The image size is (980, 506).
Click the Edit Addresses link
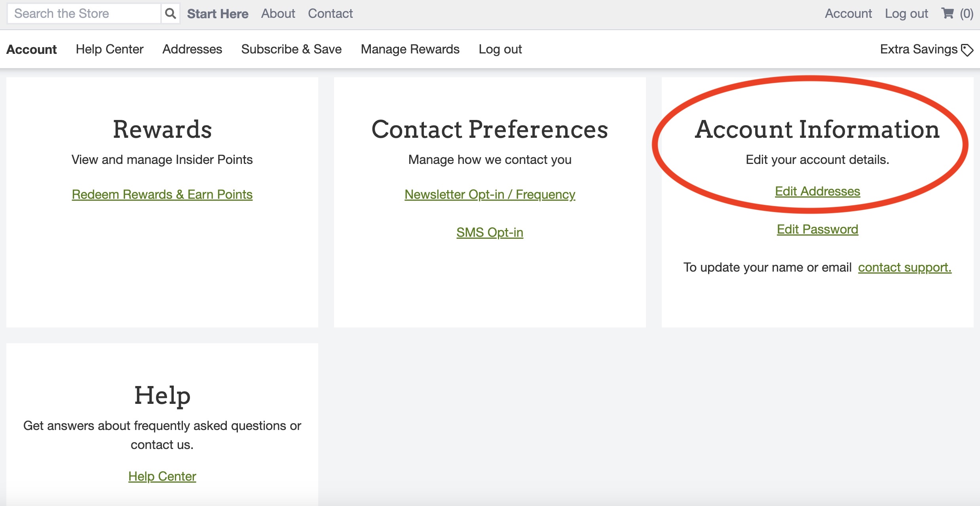pyautogui.click(x=817, y=191)
